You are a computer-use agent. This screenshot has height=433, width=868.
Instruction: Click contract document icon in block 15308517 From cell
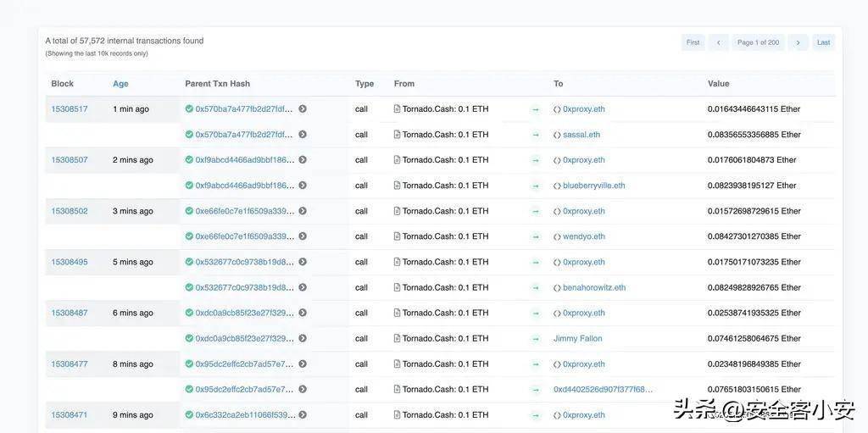tap(398, 109)
